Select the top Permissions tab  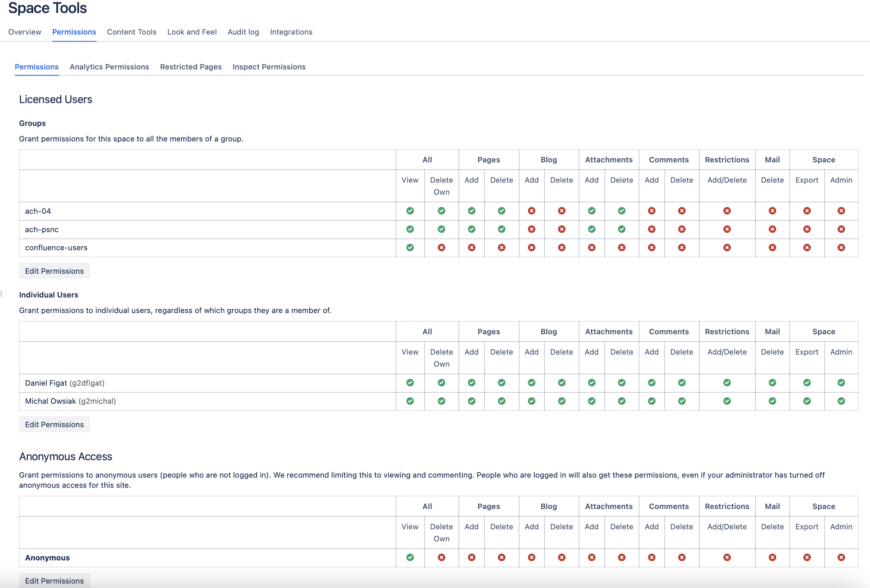coord(74,32)
